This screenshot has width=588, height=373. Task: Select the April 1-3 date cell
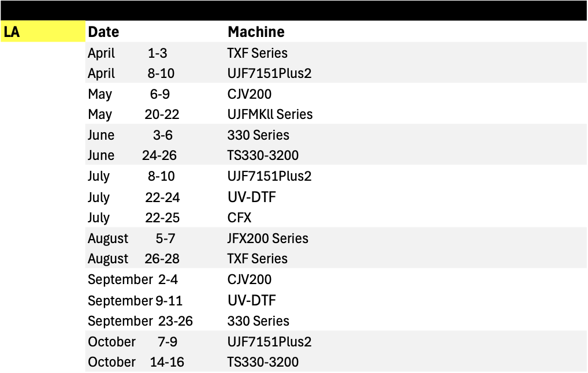tap(128, 53)
